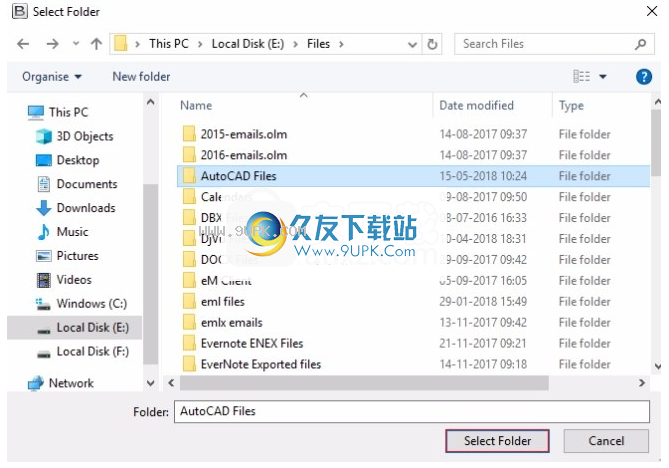Image resolution: width=669 pixels, height=468 pixels.
Task: Open the recent locations dropdown arrow
Action: 76,44
